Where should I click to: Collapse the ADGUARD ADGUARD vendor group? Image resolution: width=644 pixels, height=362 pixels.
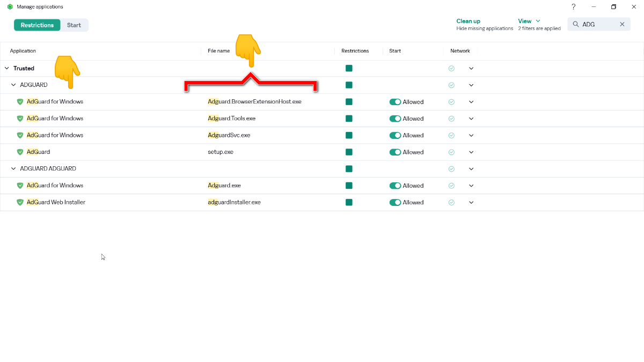pos(13,168)
